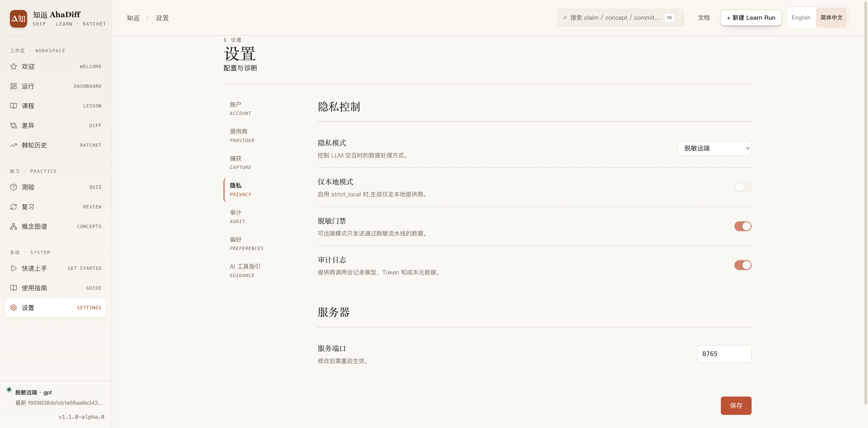
Task: Open 使用指南 GUIDE sidebar page
Action: [x=56, y=288]
